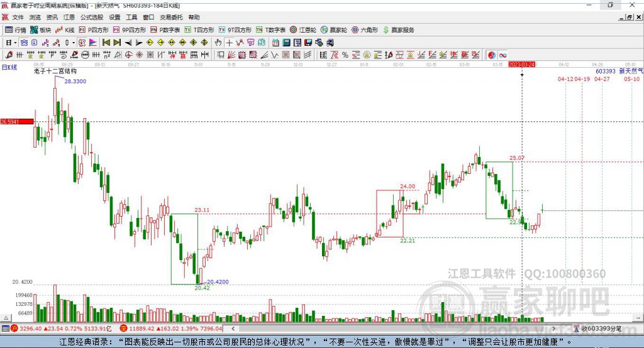Viewport: 644px width, 348px height.
Task: Click the Shanghai index 沪 icon
Action: [x=14, y=329]
